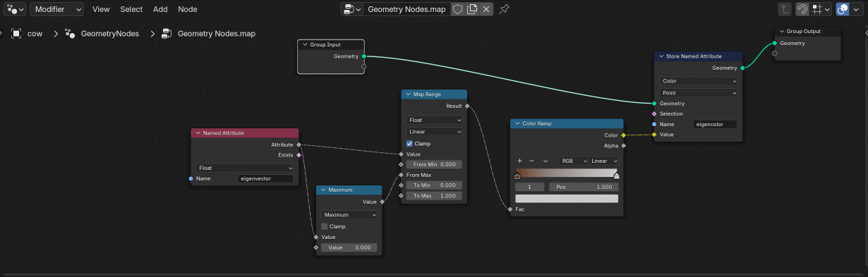
Task: Open the Float data type dropdown in Named Attribute
Action: [x=245, y=168]
